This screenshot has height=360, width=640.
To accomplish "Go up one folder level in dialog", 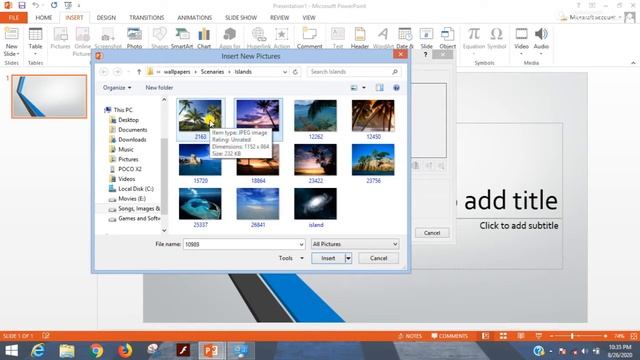I will 139,72.
